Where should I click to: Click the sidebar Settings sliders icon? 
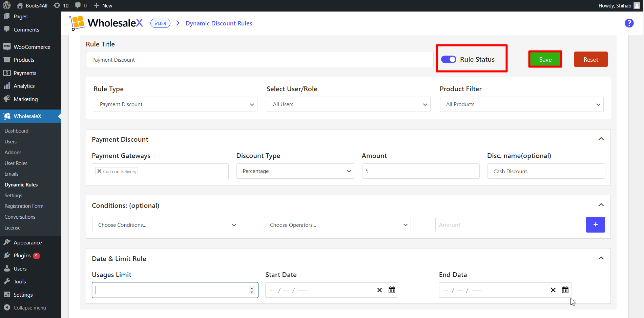coord(7,295)
